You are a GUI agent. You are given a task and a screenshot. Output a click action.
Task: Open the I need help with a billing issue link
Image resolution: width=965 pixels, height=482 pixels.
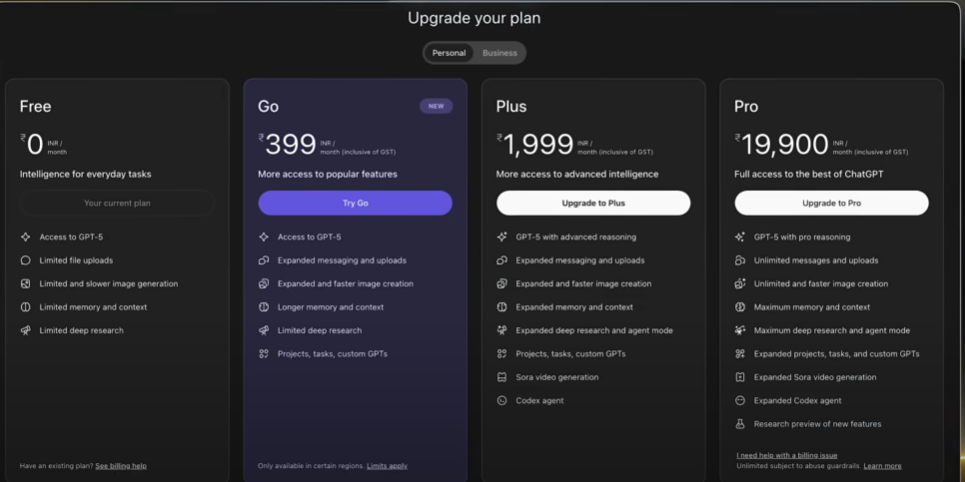pos(787,455)
